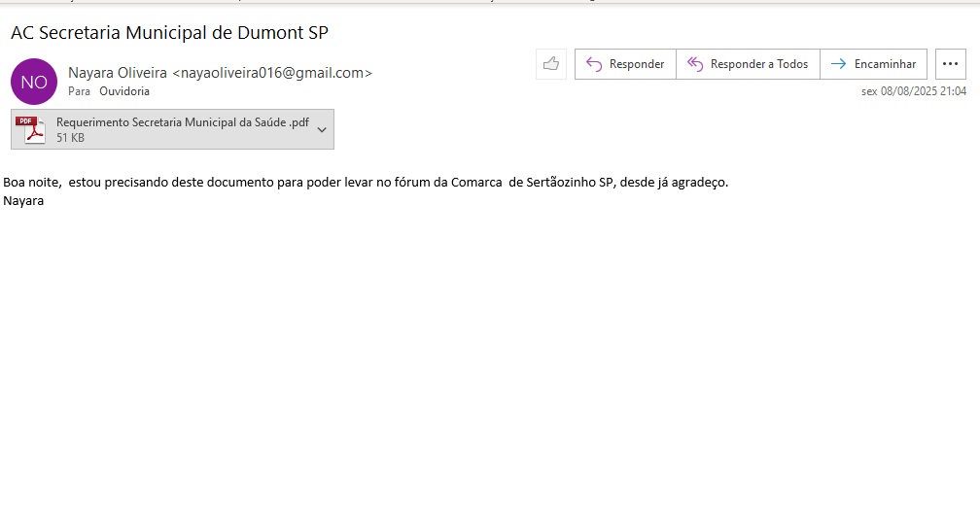Click the thumbs-up like icon
This screenshot has width=980, height=513.
pos(551,64)
